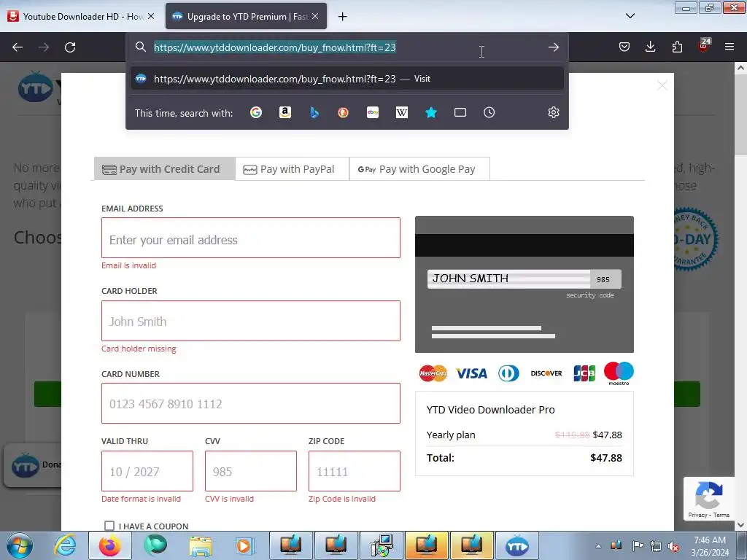Click the reCAPTCHA Privacy link
The width and height of the screenshot is (747, 560).
click(697, 515)
